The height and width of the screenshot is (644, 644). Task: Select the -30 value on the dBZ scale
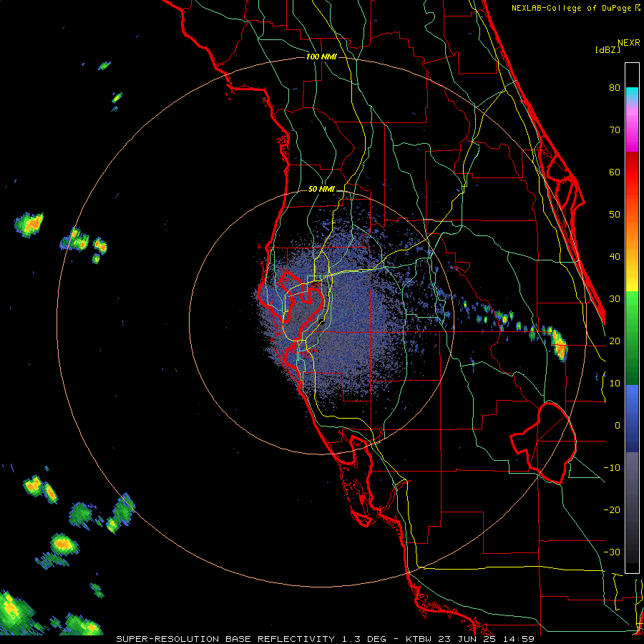tap(612, 552)
